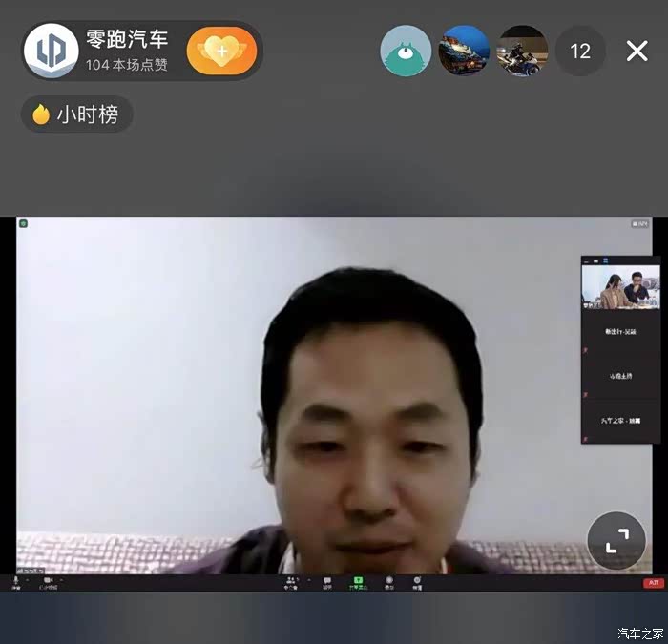Close the live stream with X
Image resolution: width=668 pixels, height=644 pixels.
tap(637, 52)
